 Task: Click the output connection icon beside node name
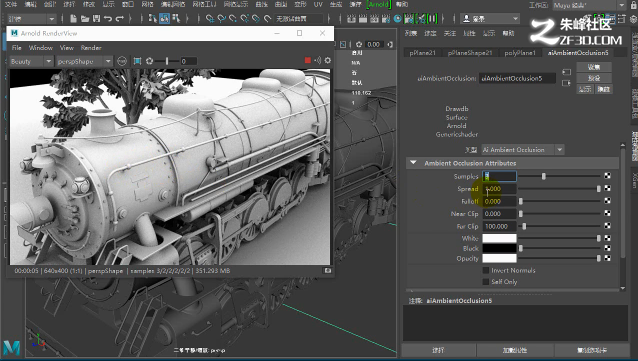566,83
